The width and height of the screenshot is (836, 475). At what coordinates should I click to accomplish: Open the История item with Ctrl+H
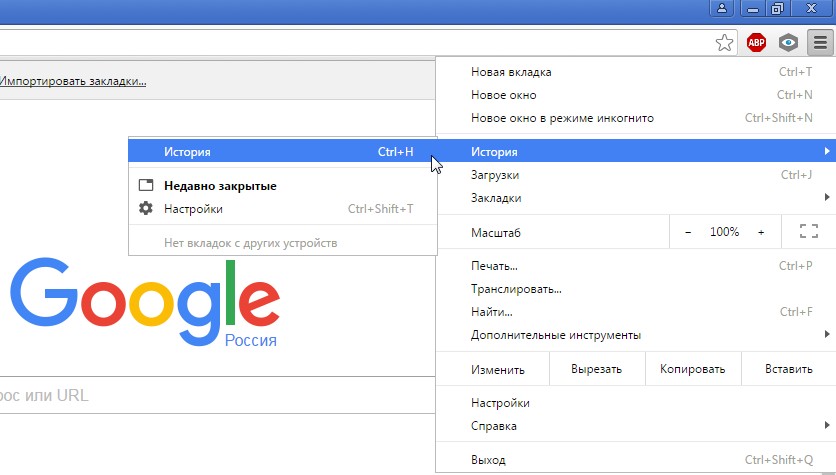point(283,151)
